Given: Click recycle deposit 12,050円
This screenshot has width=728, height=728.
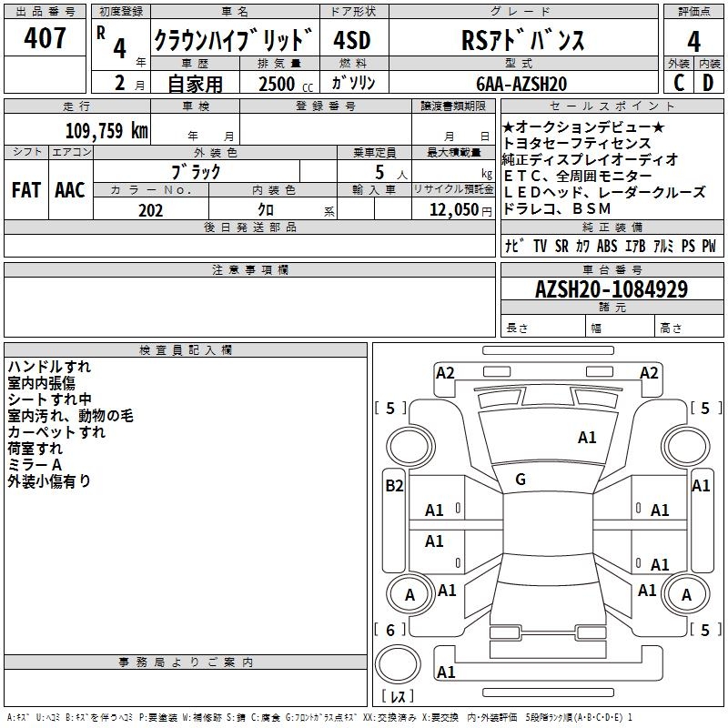Looking at the screenshot, I should click(x=460, y=210).
